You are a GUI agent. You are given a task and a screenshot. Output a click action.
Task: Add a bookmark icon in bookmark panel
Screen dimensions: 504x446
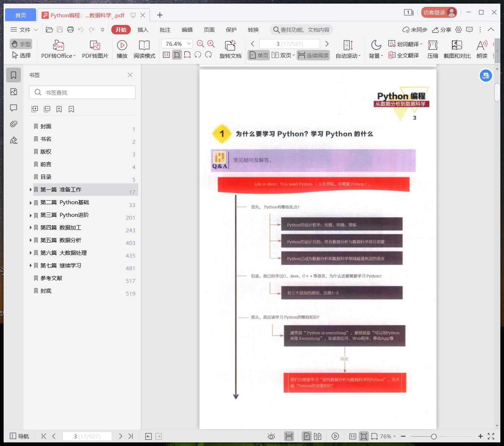coord(59,109)
